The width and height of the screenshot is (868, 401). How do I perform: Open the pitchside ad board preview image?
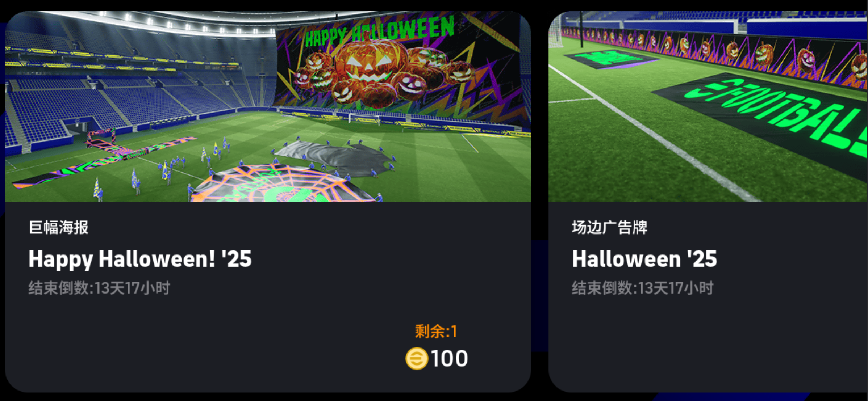[x=708, y=106]
